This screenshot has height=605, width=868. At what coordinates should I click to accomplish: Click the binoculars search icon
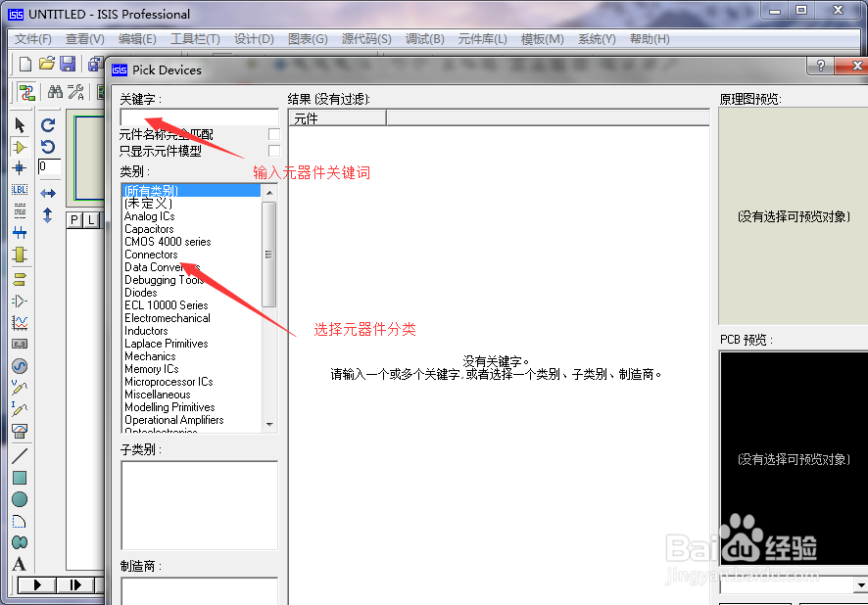[x=55, y=92]
